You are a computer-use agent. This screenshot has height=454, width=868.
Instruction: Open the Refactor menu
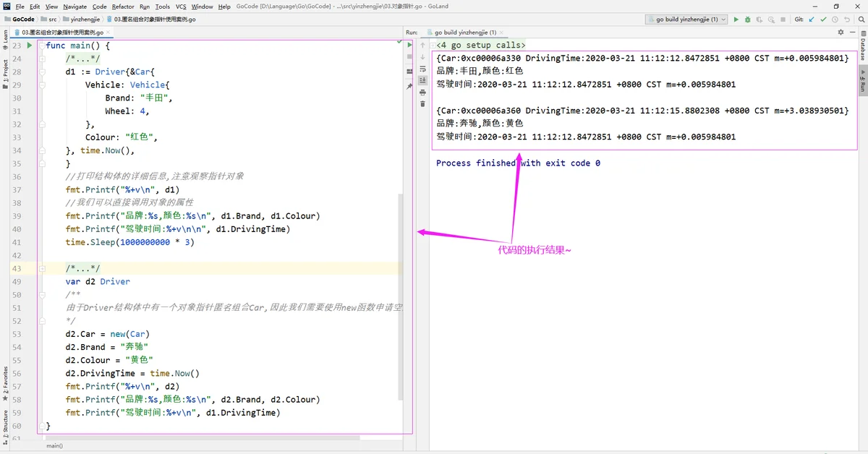click(x=123, y=7)
